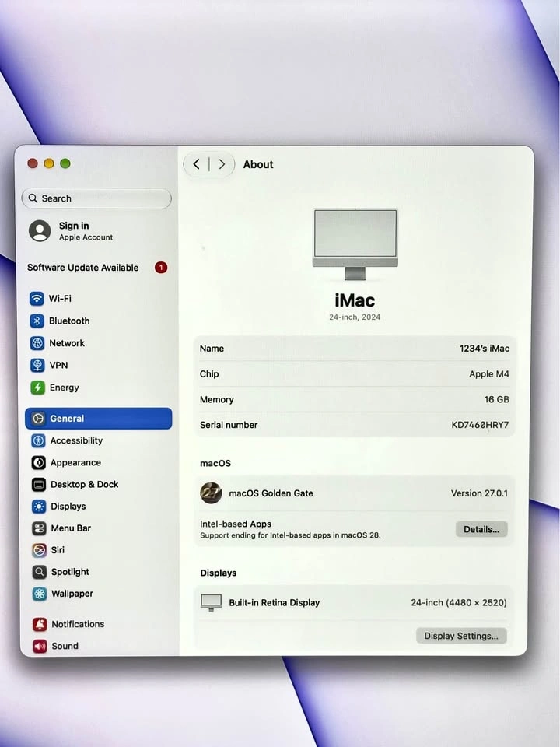Image resolution: width=560 pixels, height=747 pixels.
Task: Select the Energy lightning icon
Action: (x=37, y=388)
